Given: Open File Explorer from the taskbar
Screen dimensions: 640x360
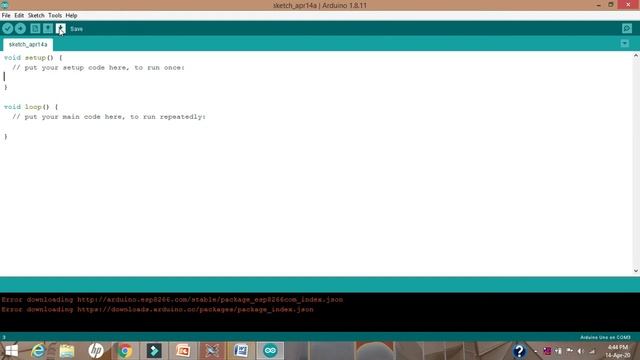Looking at the screenshot, I should [67, 351].
